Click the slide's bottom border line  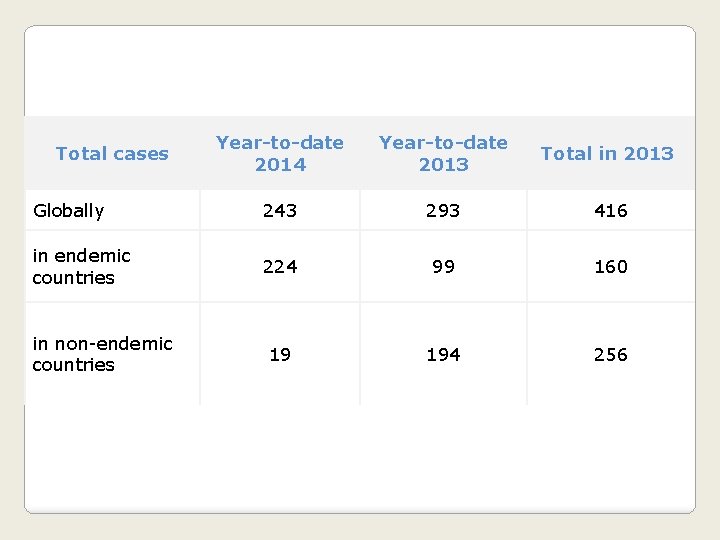click(360, 513)
